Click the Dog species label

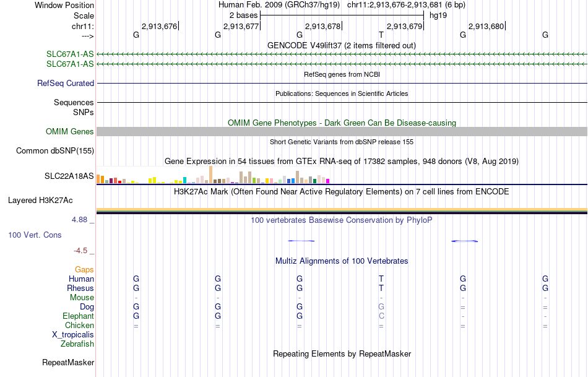pos(87,307)
